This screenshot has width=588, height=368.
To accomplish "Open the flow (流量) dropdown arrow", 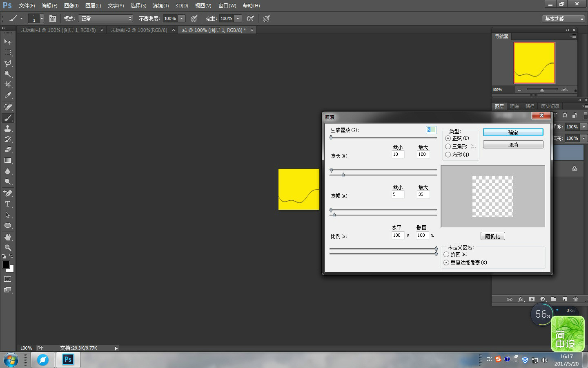I will point(238,18).
